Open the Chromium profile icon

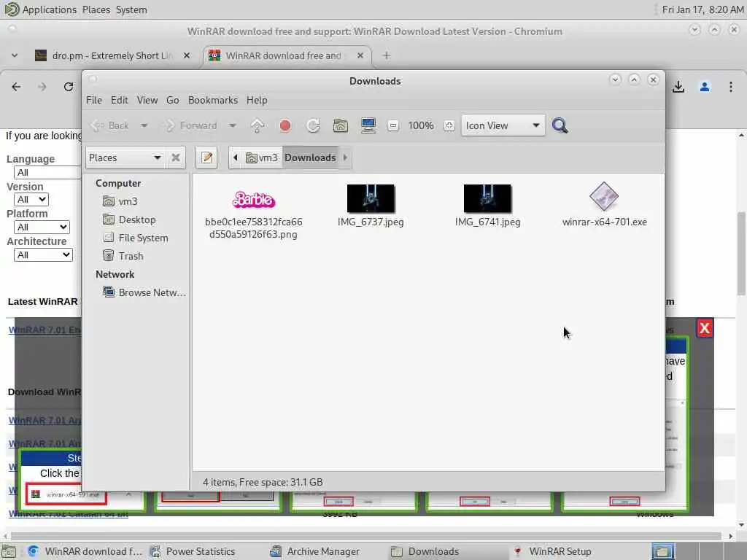tap(705, 87)
